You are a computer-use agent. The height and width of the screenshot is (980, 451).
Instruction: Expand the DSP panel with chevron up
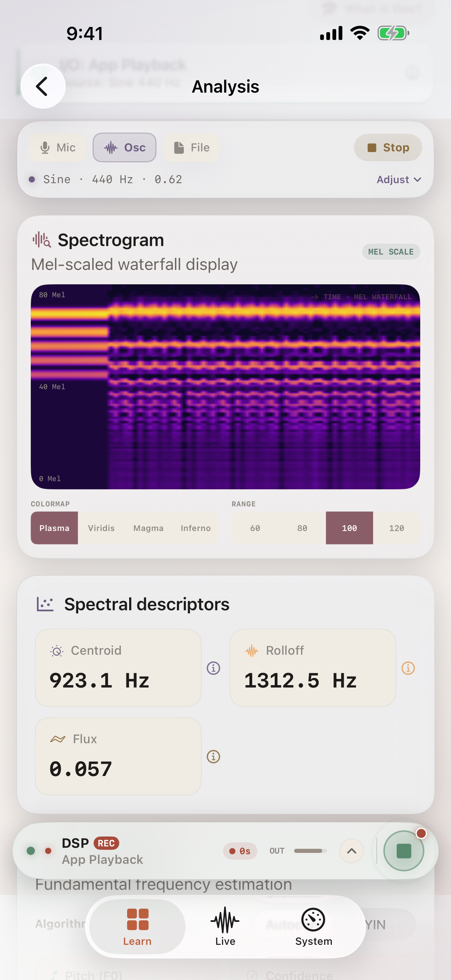[x=352, y=851]
